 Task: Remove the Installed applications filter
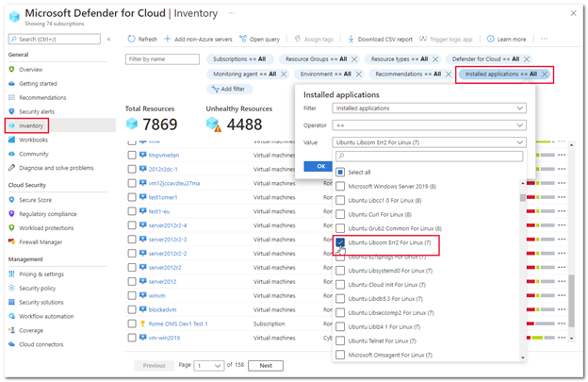(x=545, y=75)
